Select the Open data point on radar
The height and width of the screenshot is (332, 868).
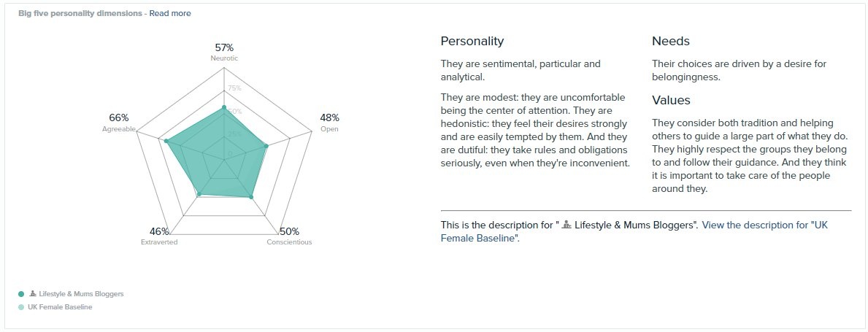pos(266,147)
